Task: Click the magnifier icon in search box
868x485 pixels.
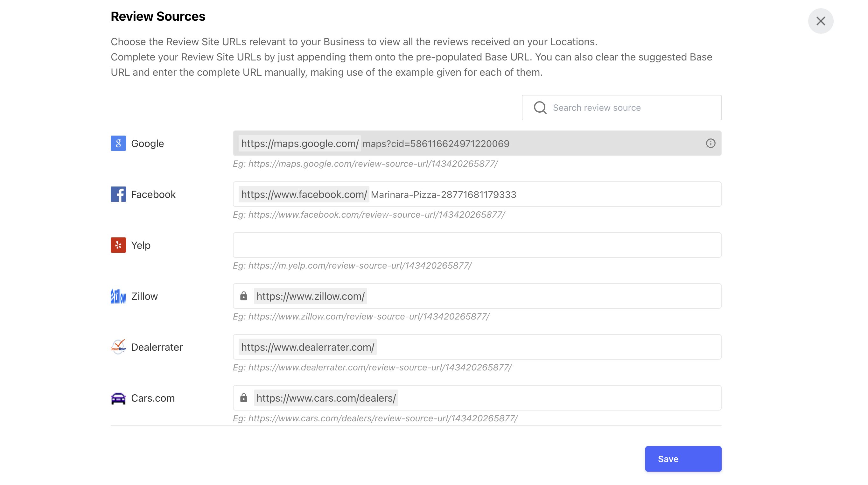Action: pyautogui.click(x=540, y=108)
